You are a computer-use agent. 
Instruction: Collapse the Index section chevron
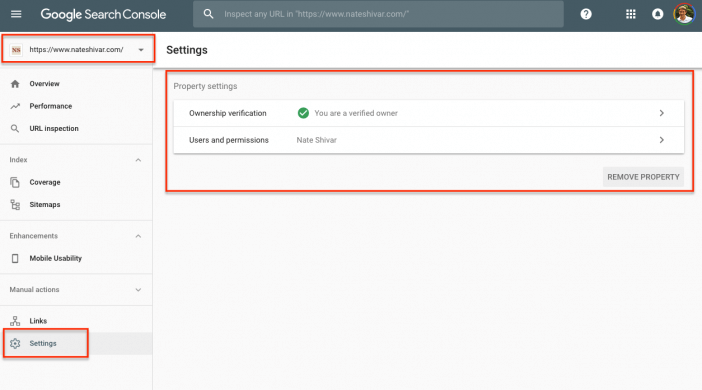(138, 160)
